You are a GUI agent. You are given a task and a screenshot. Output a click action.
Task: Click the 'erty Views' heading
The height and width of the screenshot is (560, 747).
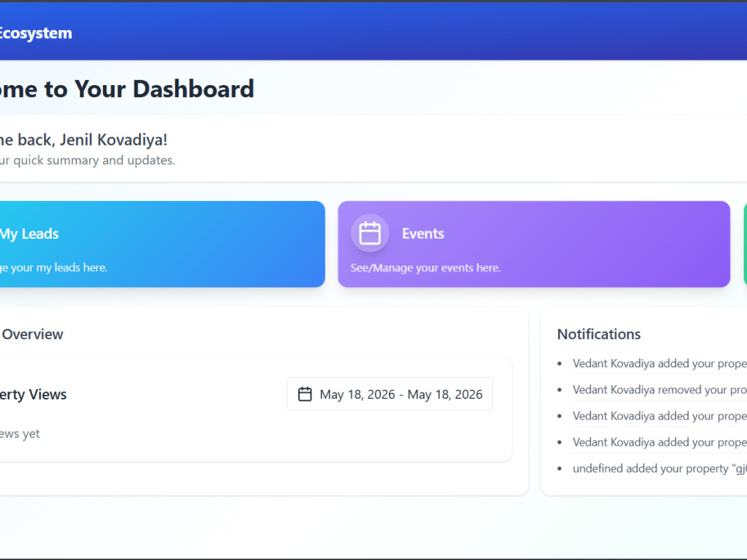(33, 394)
